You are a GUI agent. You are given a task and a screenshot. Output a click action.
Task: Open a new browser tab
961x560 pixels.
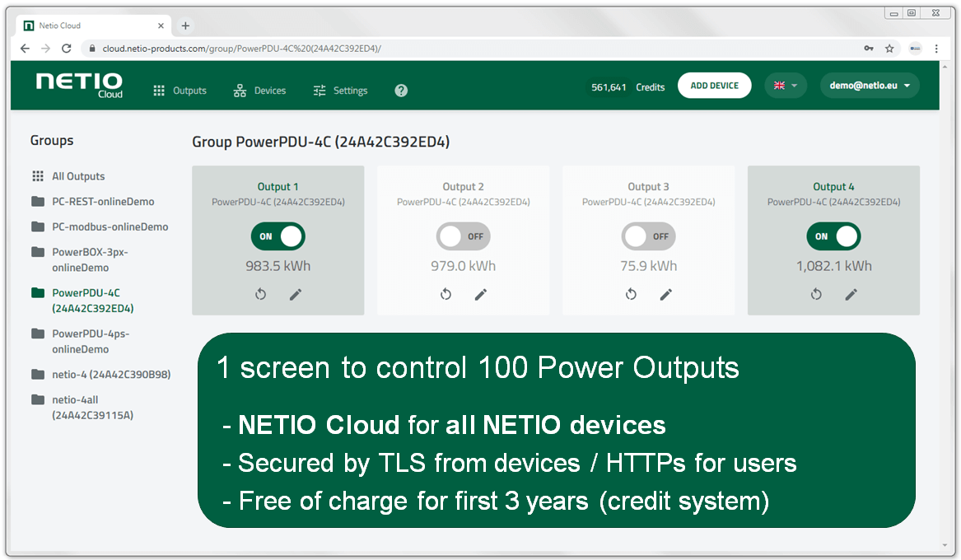click(185, 26)
